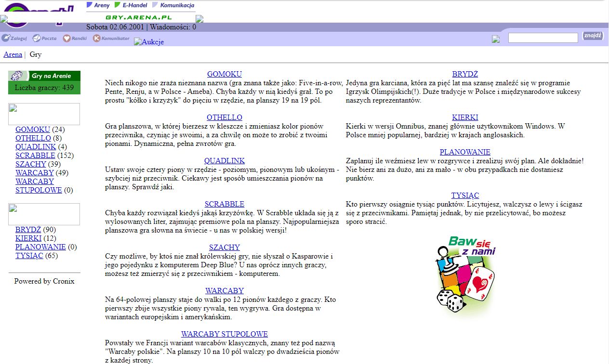This screenshot has width=609, height=364.
Task: Click the GOMOKU heading in main content
Action: [225, 74]
